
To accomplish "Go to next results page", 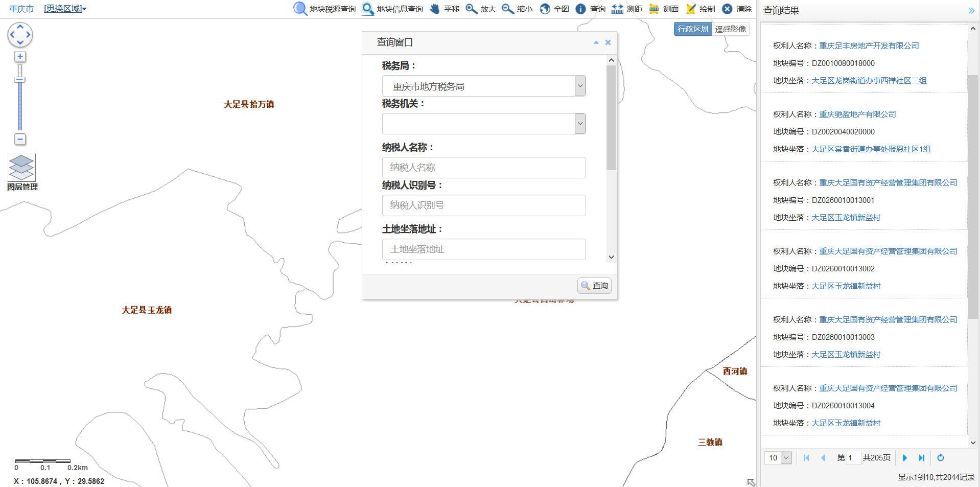I will pos(904,458).
